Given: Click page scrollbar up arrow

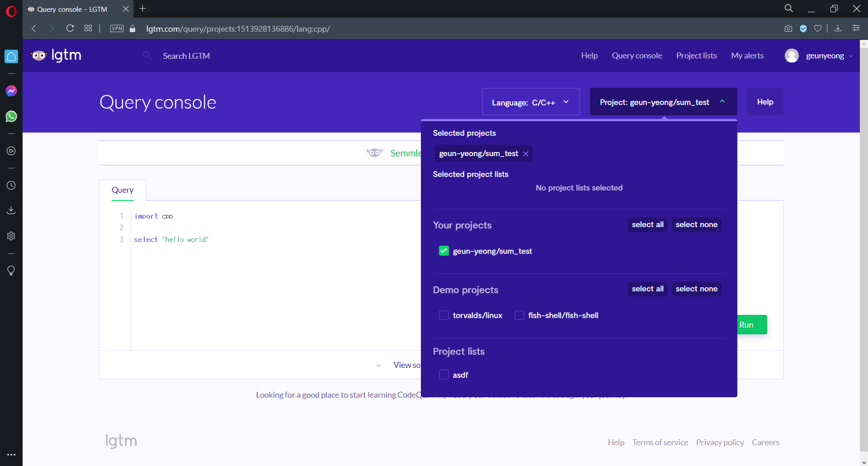Looking at the screenshot, I should coord(864,44).
